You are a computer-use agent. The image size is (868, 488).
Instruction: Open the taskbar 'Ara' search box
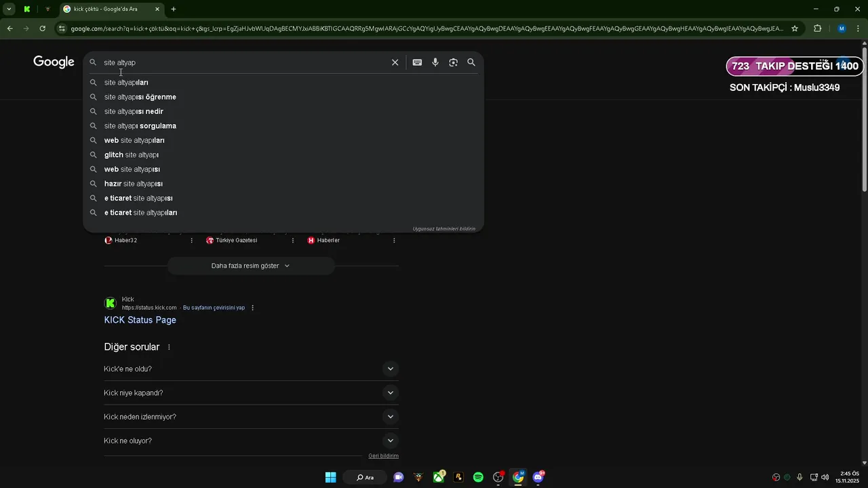pos(366,477)
